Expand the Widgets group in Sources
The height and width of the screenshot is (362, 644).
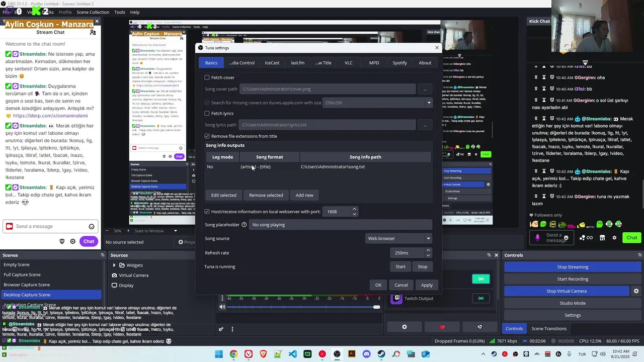point(114,265)
